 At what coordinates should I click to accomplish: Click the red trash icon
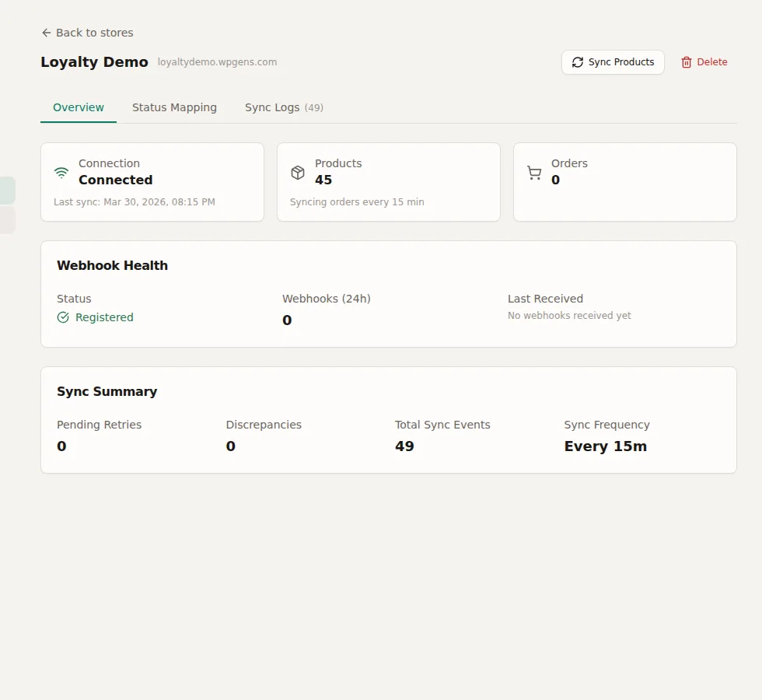point(686,62)
